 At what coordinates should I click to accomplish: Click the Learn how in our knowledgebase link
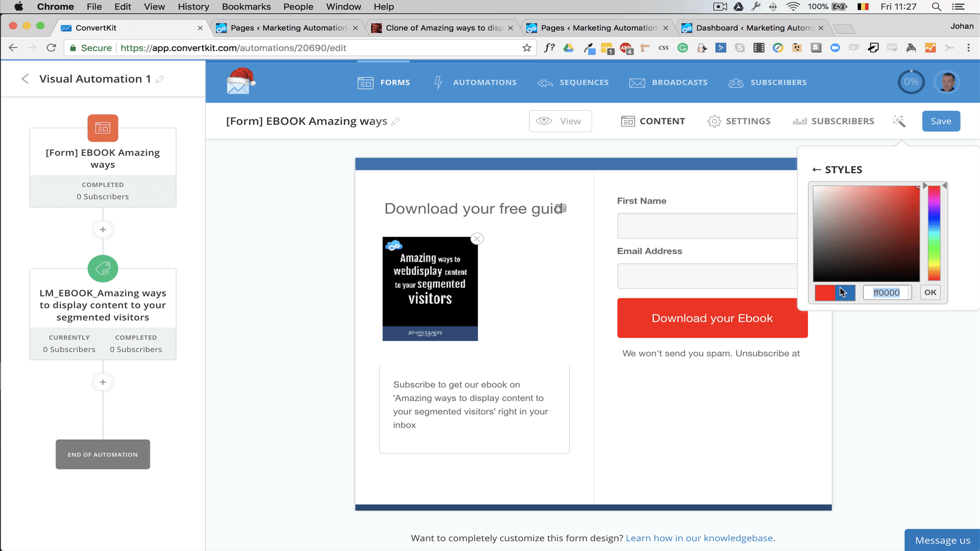[699, 538]
